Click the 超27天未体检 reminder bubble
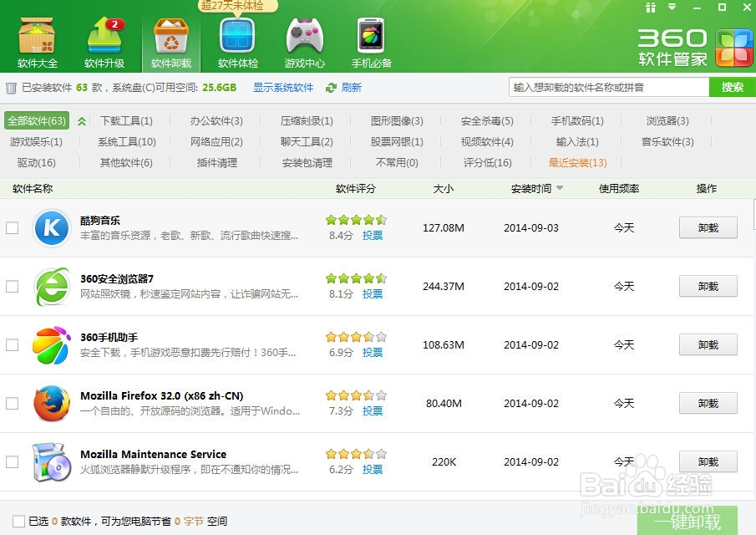The width and height of the screenshot is (756, 535). tap(237, 6)
